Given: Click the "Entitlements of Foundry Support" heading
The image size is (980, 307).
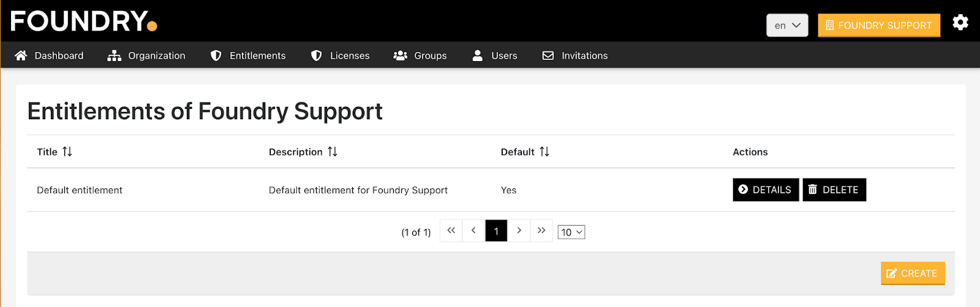Looking at the screenshot, I should point(205,111).
